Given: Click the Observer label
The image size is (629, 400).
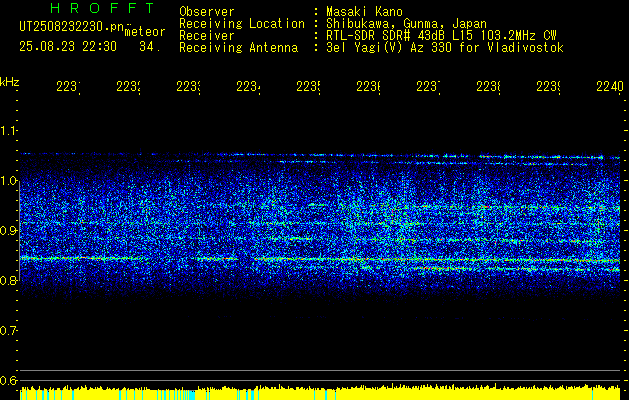Looking at the screenshot, I should 207,11.
